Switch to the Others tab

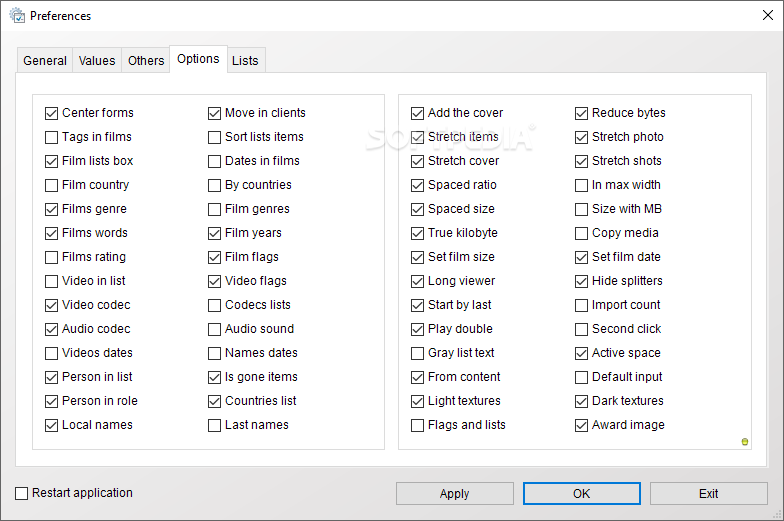pyautogui.click(x=146, y=60)
